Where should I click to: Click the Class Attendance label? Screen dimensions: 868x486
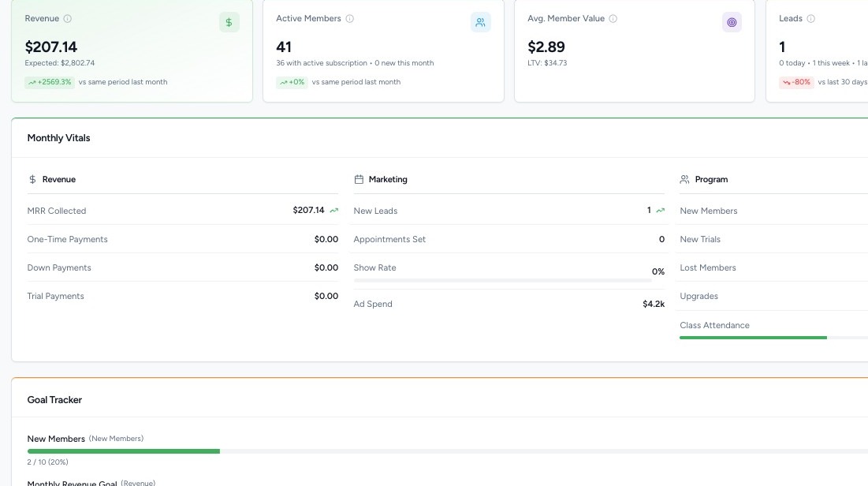click(714, 325)
